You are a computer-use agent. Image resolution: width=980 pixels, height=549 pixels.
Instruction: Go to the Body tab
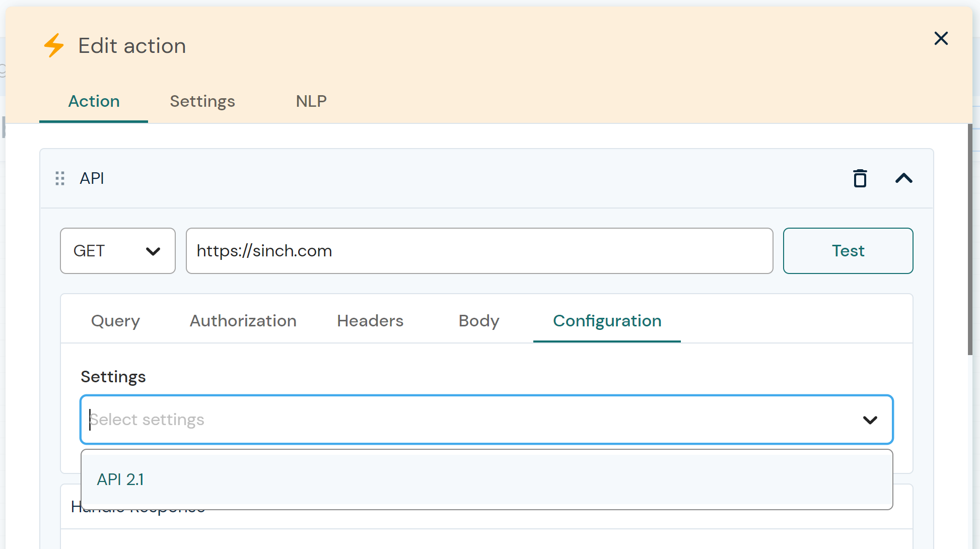(x=478, y=321)
